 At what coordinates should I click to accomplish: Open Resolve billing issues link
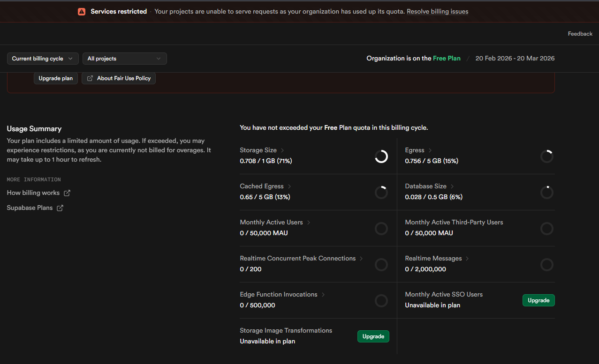tap(437, 12)
